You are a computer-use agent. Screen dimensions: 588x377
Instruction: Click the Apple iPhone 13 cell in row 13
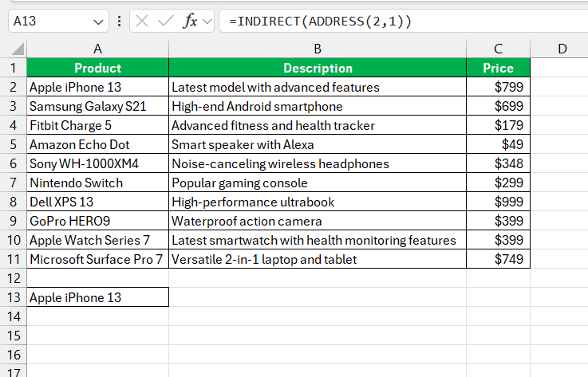(x=97, y=297)
